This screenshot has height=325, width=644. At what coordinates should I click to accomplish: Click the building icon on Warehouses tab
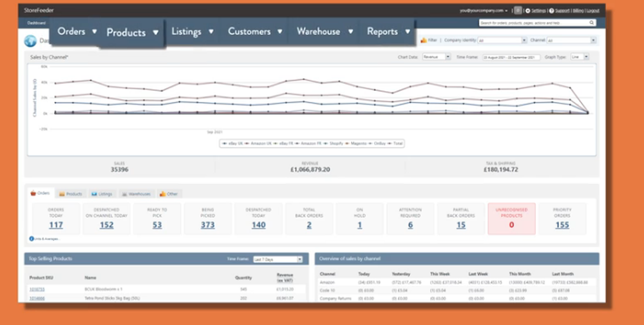124,193
